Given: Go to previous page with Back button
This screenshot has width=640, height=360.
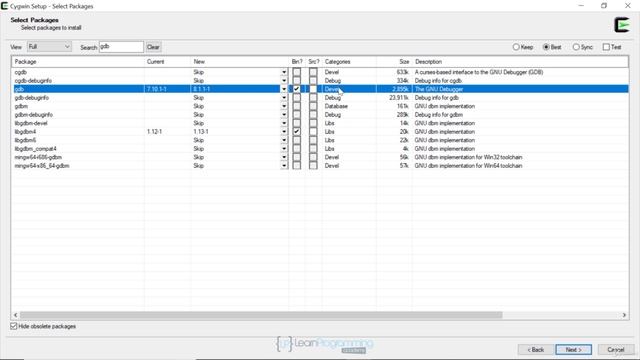Looking at the screenshot, I should 536,350.
